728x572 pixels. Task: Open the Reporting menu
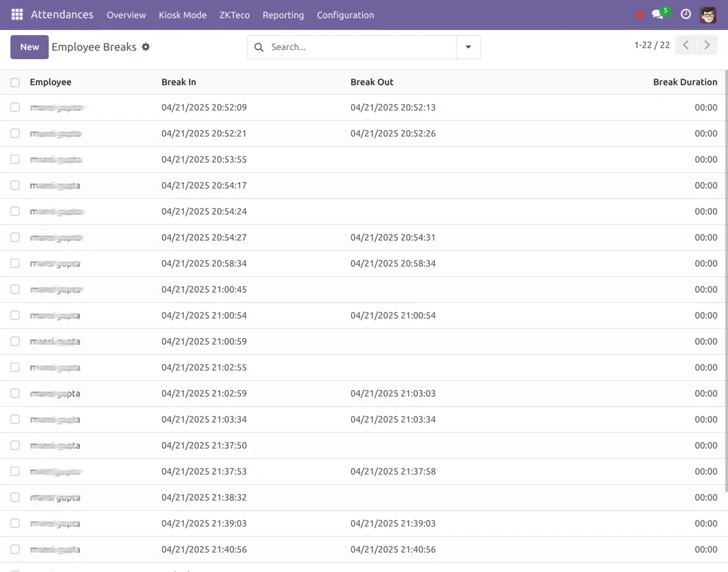(x=283, y=15)
